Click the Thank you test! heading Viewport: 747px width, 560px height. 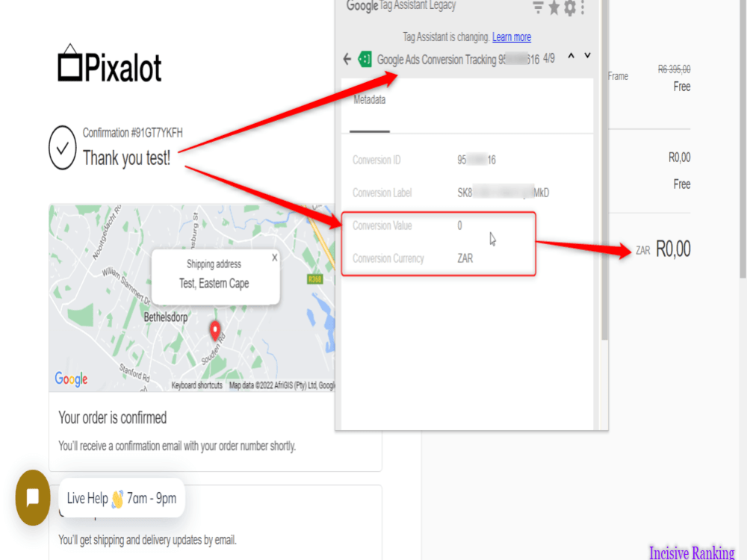(x=127, y=158)
